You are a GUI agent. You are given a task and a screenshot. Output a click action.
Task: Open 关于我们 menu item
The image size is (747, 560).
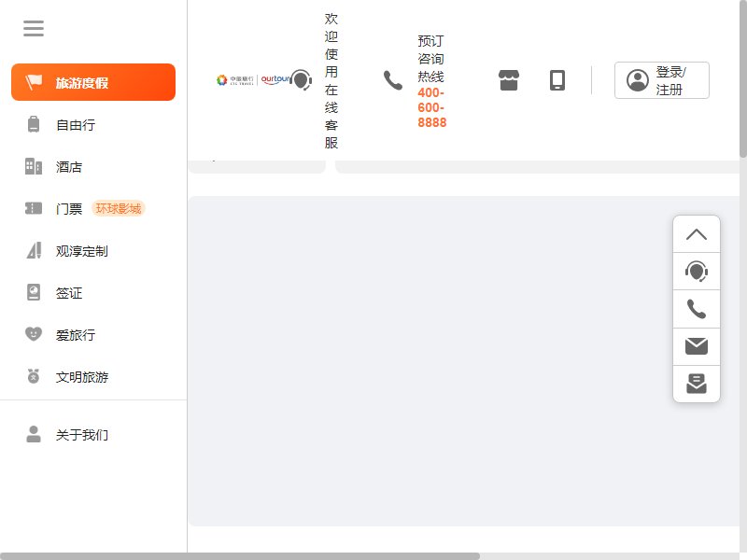[93, 434]
